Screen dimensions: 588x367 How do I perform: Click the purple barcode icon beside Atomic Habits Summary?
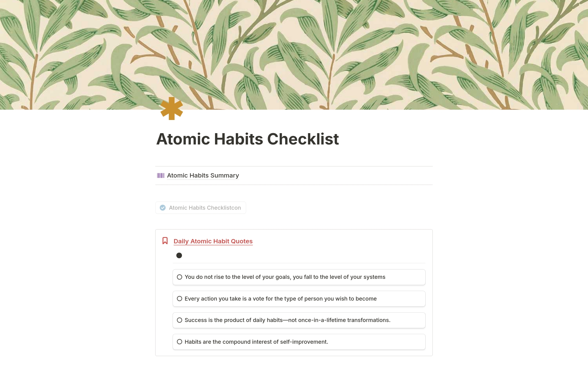(x=161, y=175)
